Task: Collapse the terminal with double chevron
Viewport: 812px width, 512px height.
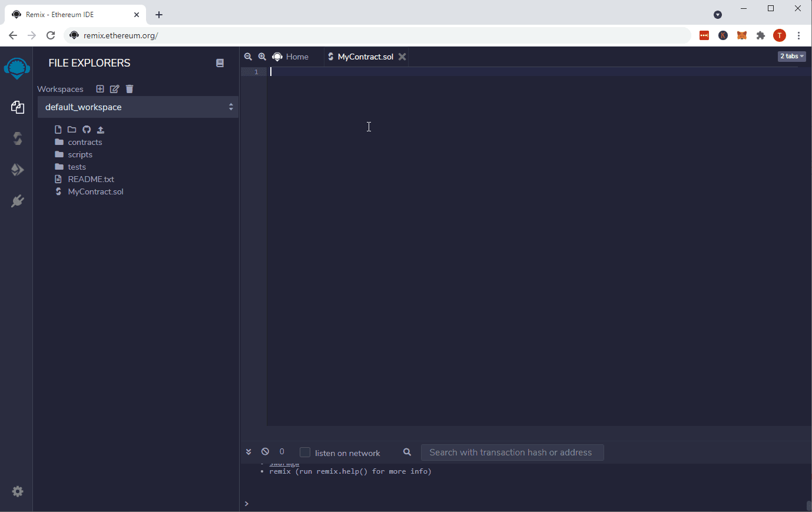Action: point(248,452)
